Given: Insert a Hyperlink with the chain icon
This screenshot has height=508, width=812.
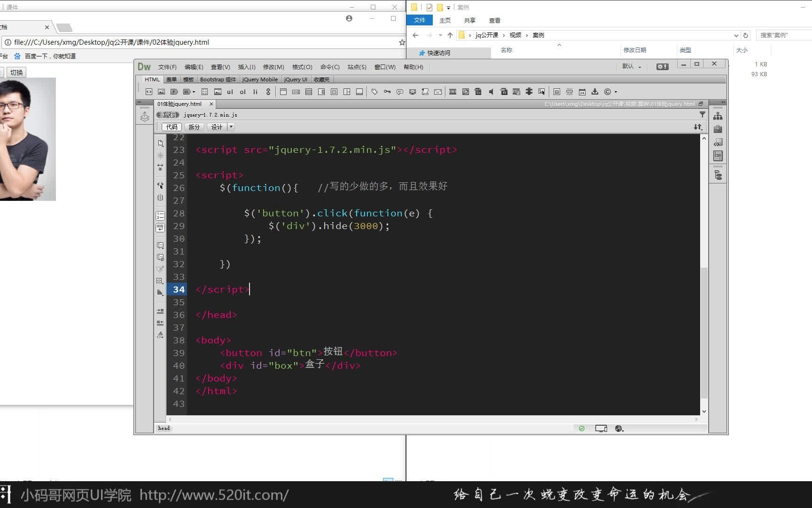Looking at the screenshot, I should coord(268,92).
